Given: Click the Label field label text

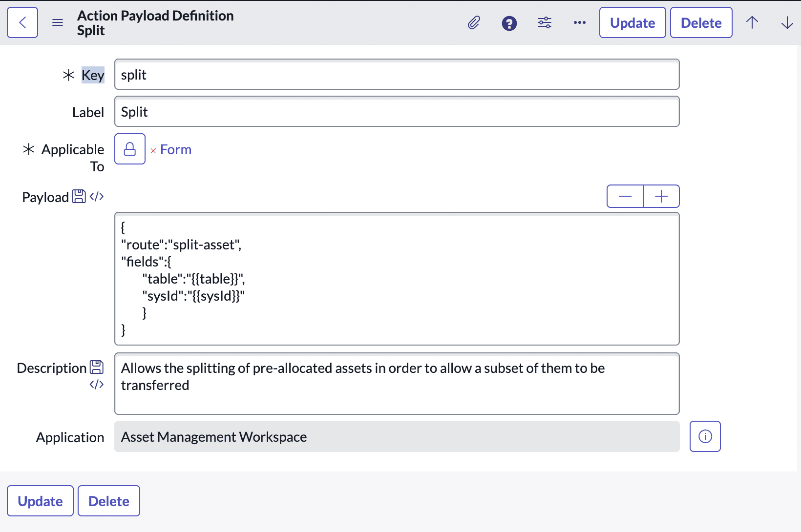Looking at the screenshot, I should tap(88, 112).
